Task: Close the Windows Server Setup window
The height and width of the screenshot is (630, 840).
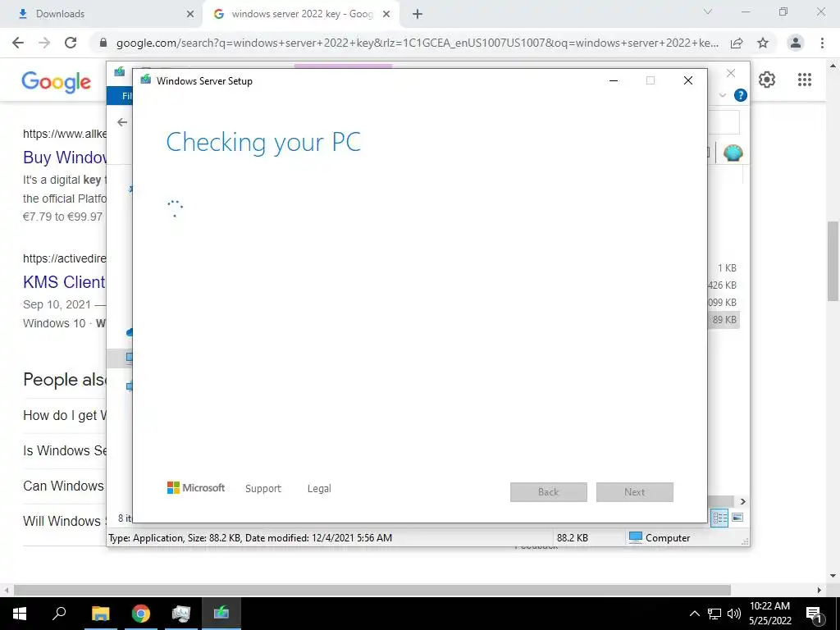Action: [688, 80]
